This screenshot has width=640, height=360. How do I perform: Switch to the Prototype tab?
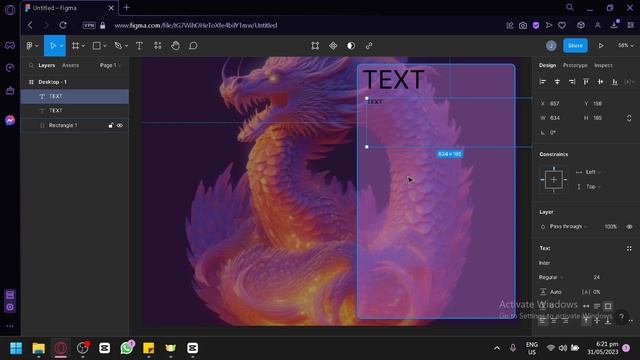(575, 65)
